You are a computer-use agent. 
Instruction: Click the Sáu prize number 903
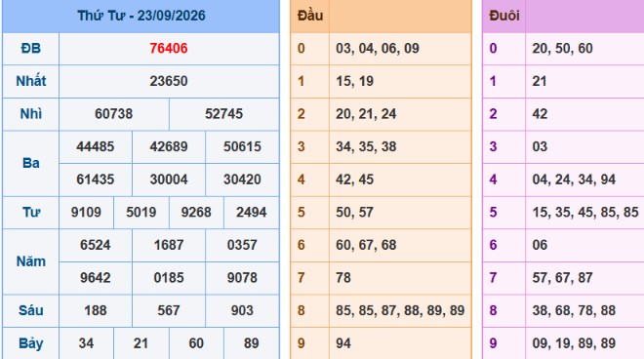242,310
